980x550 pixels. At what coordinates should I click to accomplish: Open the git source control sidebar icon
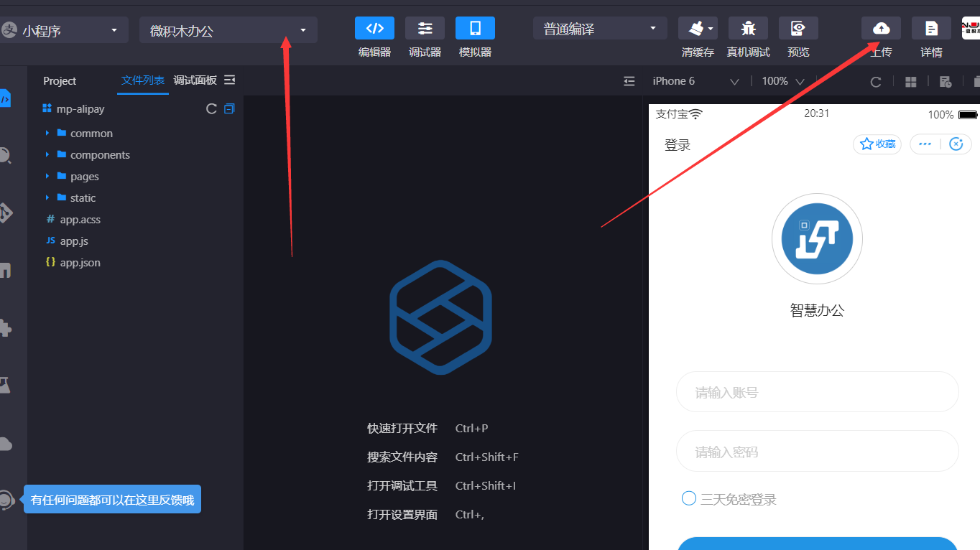[5, 213]
